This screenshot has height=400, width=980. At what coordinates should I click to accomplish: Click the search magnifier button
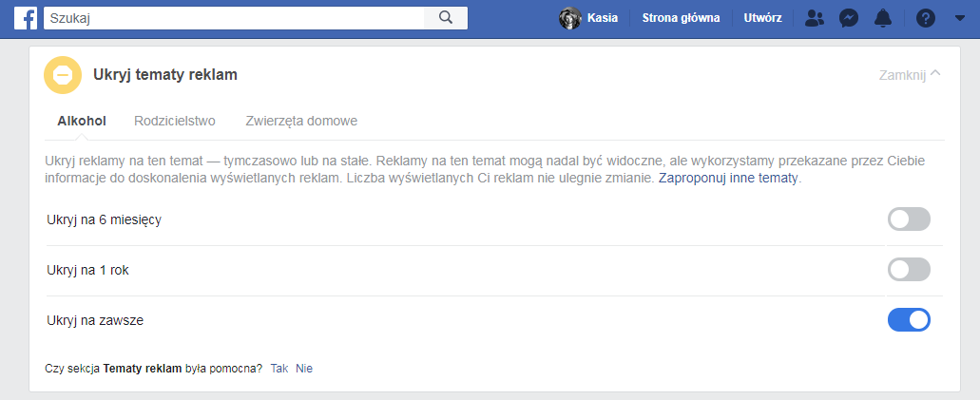[446, 18]
